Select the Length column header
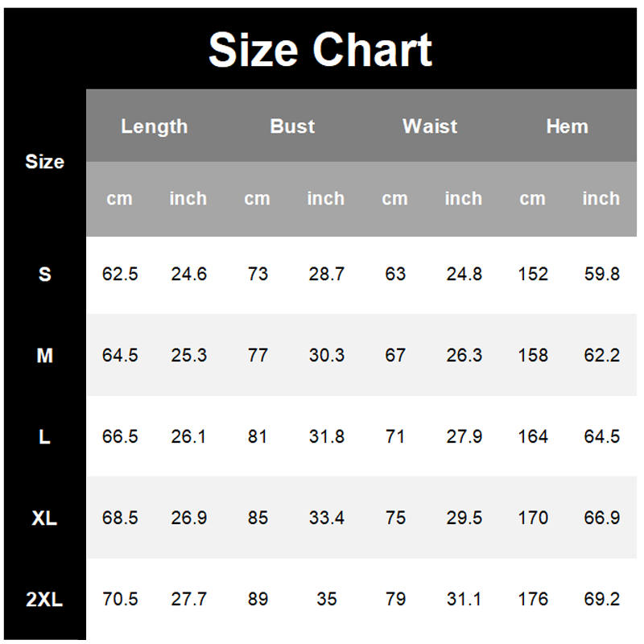Image resolution: width=644 pixels, height=644 pixels. click(x=154, y=126)
